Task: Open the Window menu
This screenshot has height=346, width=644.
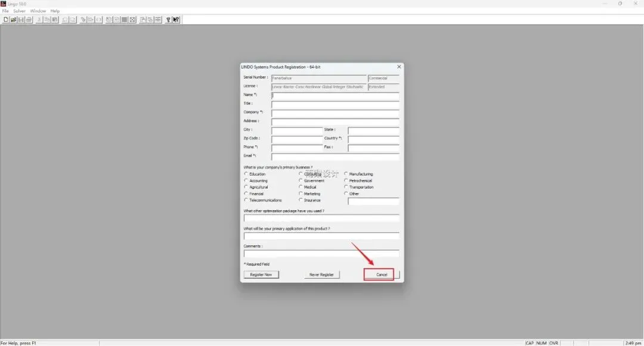Action: [38, 11]
